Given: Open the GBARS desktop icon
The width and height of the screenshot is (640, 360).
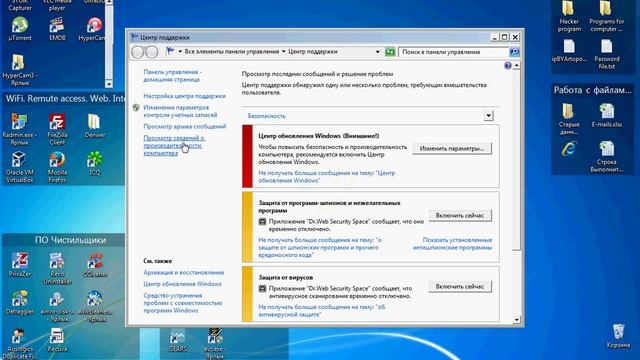Looking at the screenshot, I should pyautogui.click(x=178, y=340).
